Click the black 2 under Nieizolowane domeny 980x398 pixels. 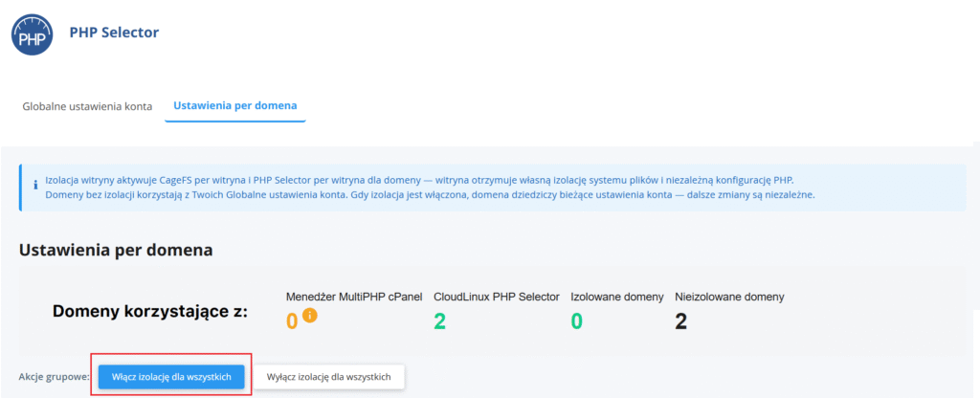pos(681,321)
